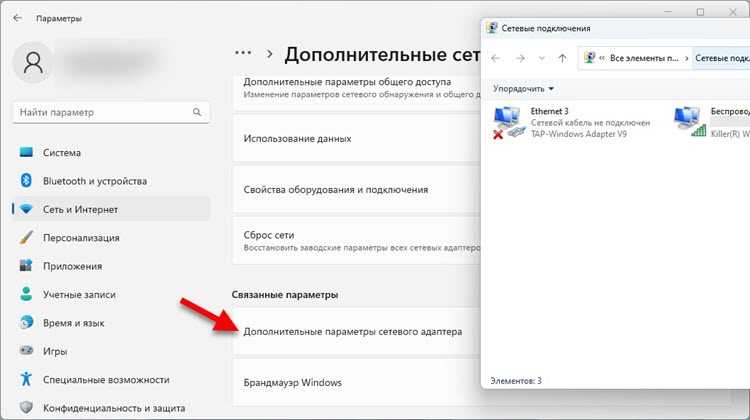The width and height of the screenshot is (750, 420).
Task: Maximize the Settings window
Action: tap(700, 11)
